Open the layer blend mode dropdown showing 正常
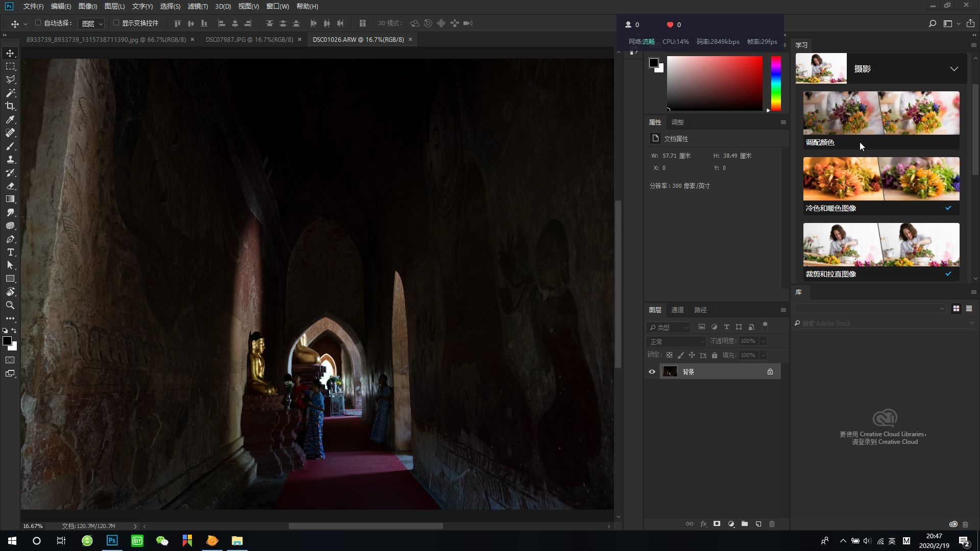 point(676,341)
